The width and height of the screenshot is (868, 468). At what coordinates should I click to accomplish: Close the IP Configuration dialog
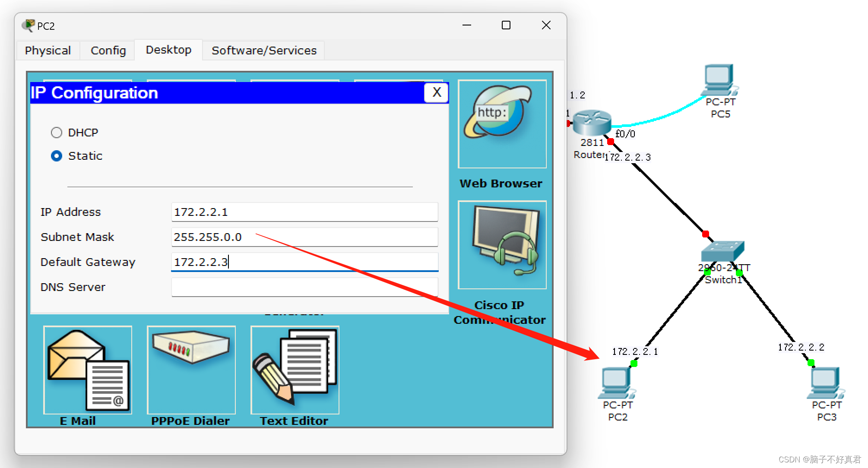[x=437, y=92]
